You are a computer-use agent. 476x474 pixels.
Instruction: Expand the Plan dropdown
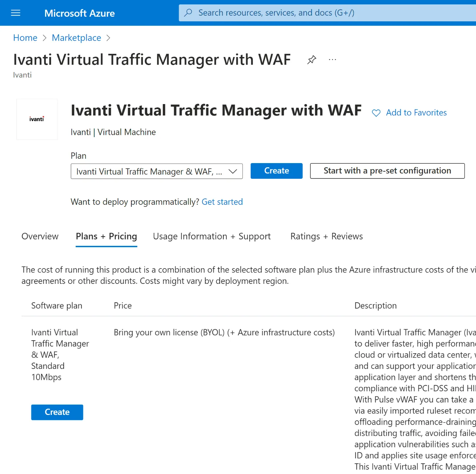[157, 171]
